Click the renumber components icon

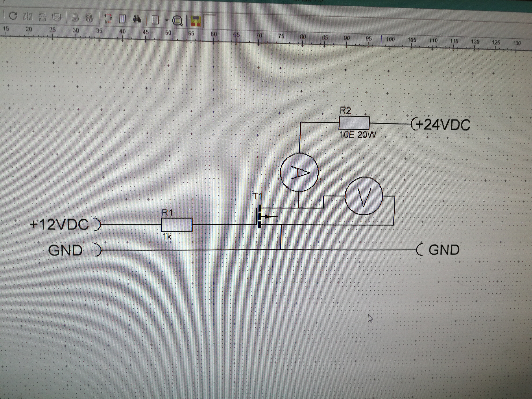[108, 18]
